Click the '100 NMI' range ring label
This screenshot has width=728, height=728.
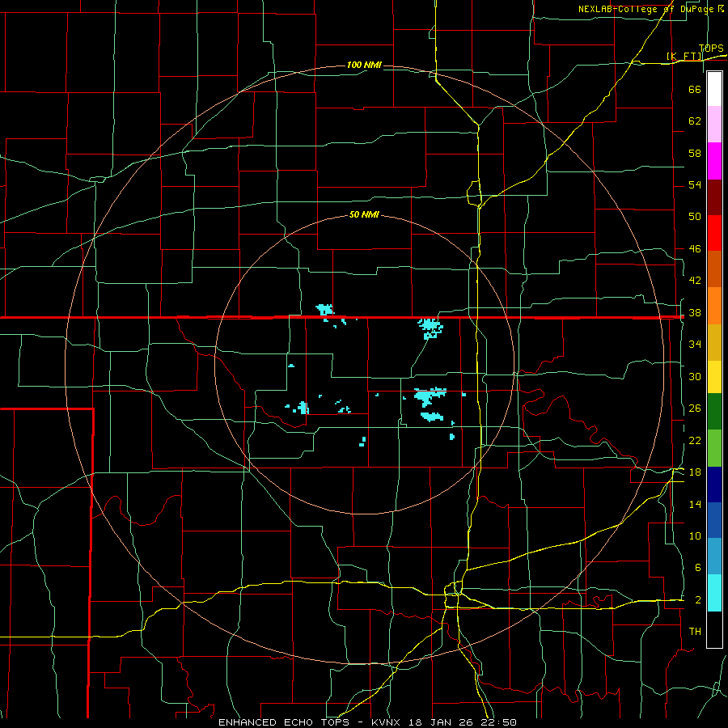tap(364, 65)
